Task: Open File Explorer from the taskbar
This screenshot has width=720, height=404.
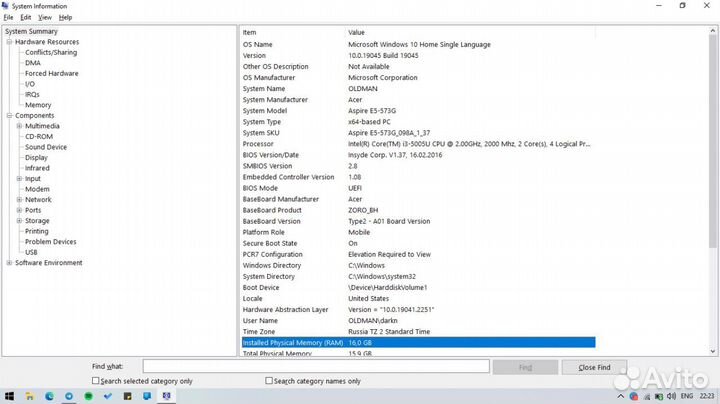Action: tap(29, 396)
